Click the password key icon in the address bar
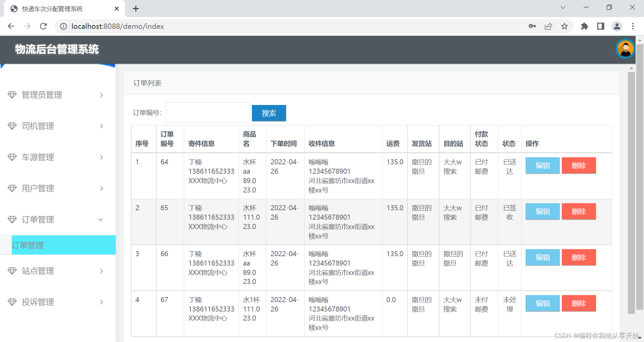 pos(532,26)
